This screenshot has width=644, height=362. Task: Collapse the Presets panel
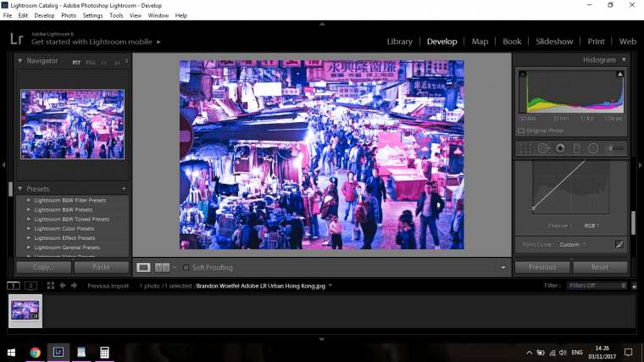[19, 188]
